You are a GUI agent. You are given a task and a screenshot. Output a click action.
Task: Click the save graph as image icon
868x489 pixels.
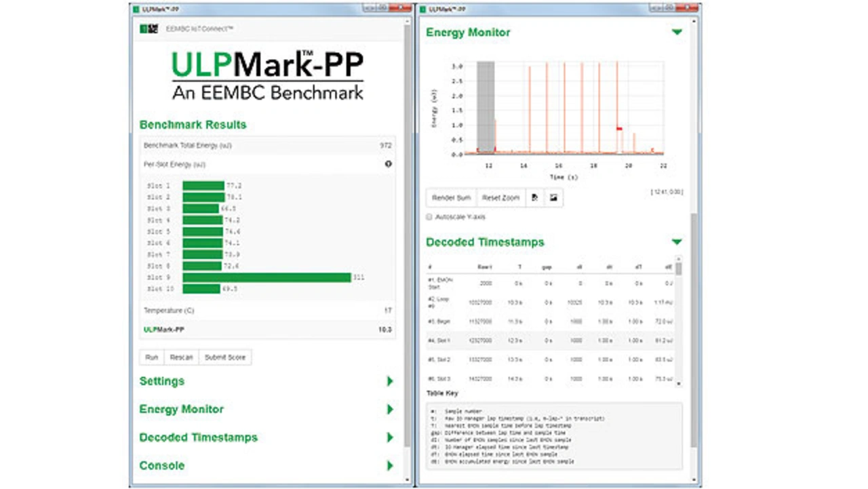tap(553, 198)
